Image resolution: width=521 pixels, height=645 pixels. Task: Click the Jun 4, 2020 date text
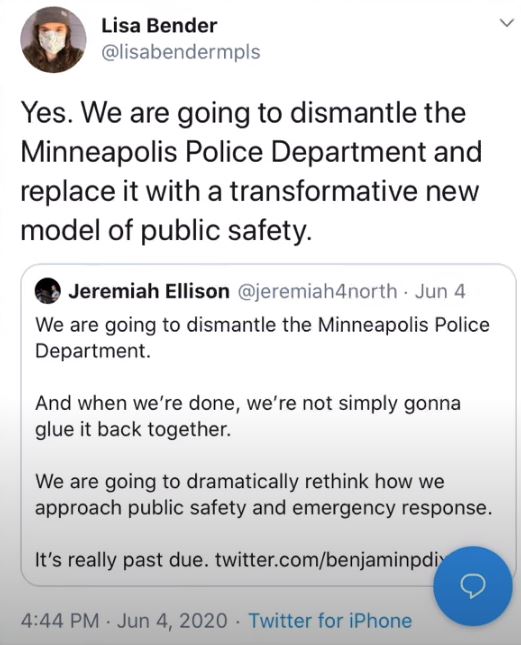pyautogui.click(x=172, y=620)
